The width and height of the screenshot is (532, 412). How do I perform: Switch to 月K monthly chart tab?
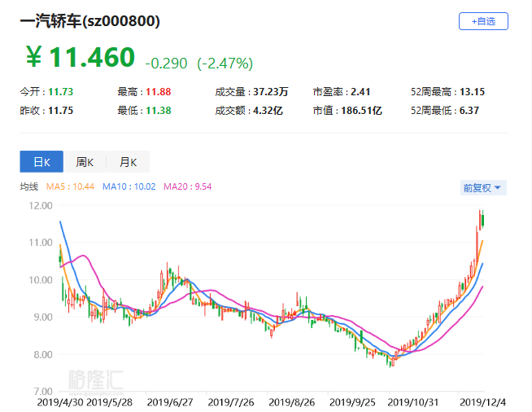tap(128, 162)
